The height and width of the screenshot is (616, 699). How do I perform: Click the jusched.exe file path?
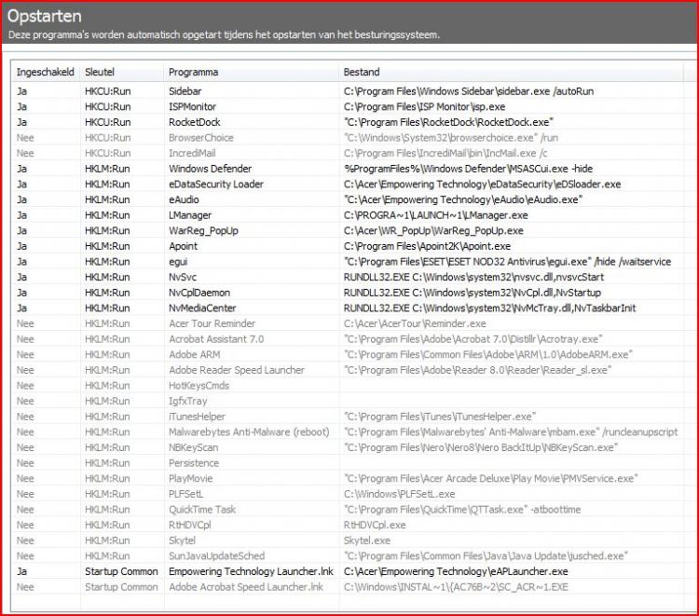(x=486, y=556)
